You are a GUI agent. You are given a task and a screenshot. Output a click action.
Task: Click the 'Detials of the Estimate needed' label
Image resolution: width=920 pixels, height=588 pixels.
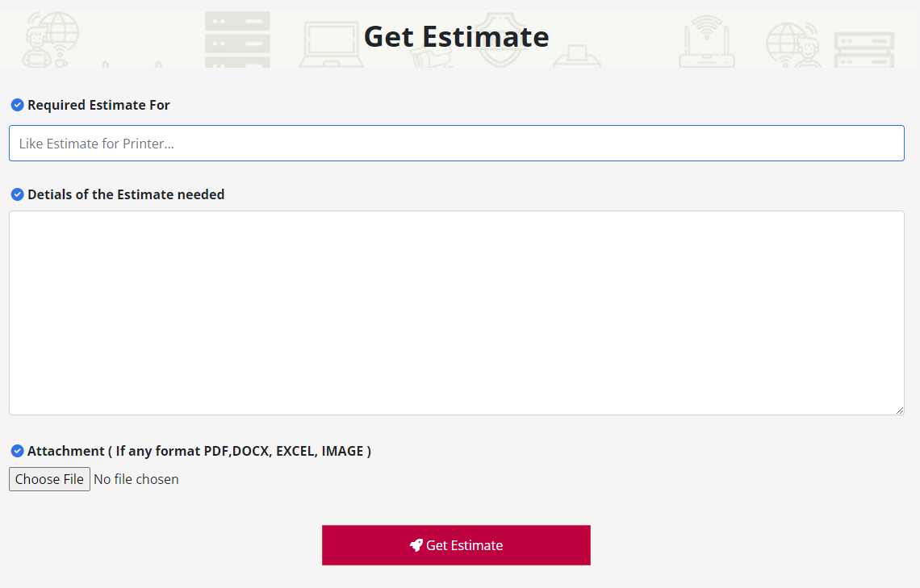click(126, 194)
